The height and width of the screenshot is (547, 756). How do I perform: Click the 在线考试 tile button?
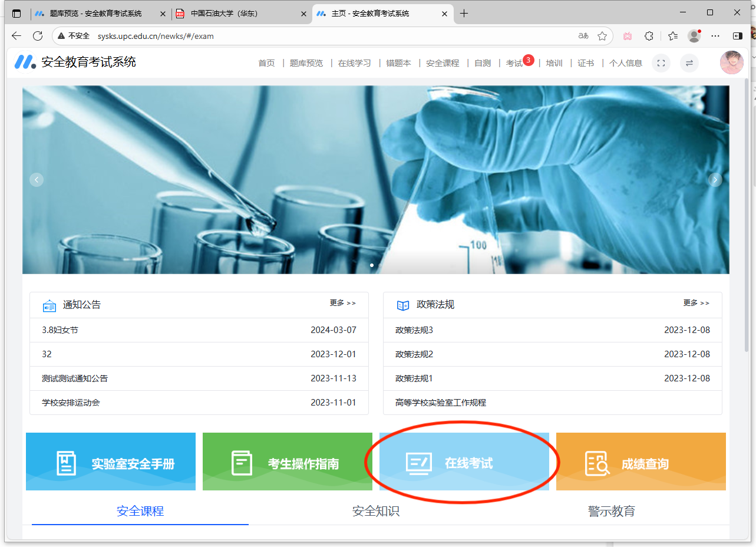pyautogui.click(x=464, y=463)
